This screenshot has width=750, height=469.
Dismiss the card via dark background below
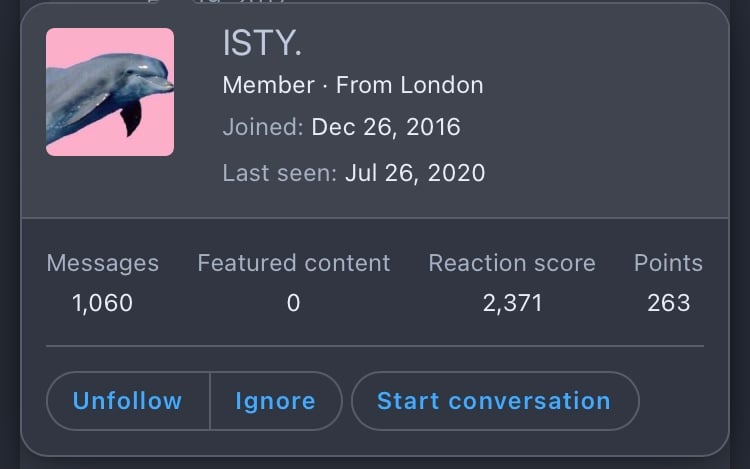point(375,463)
